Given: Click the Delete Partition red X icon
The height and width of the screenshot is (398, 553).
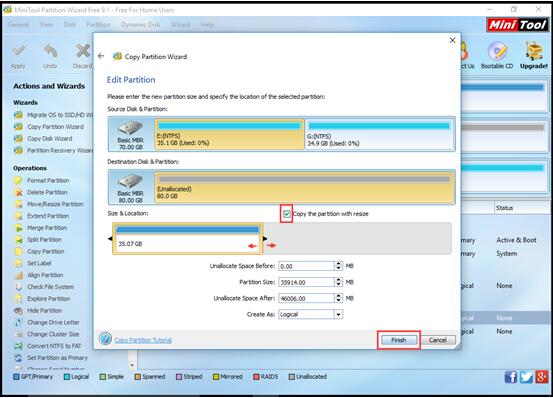Looking at the screenshot, I should 18,192.
